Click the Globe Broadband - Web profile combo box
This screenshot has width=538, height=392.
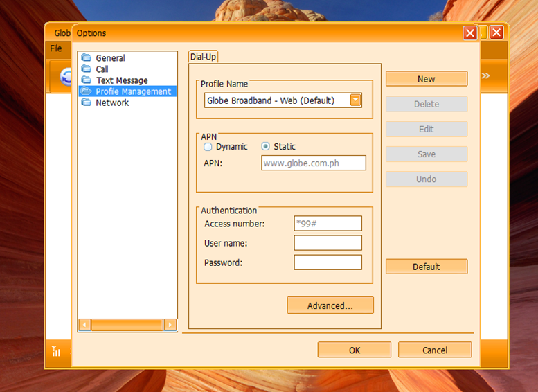pos(283,100)
